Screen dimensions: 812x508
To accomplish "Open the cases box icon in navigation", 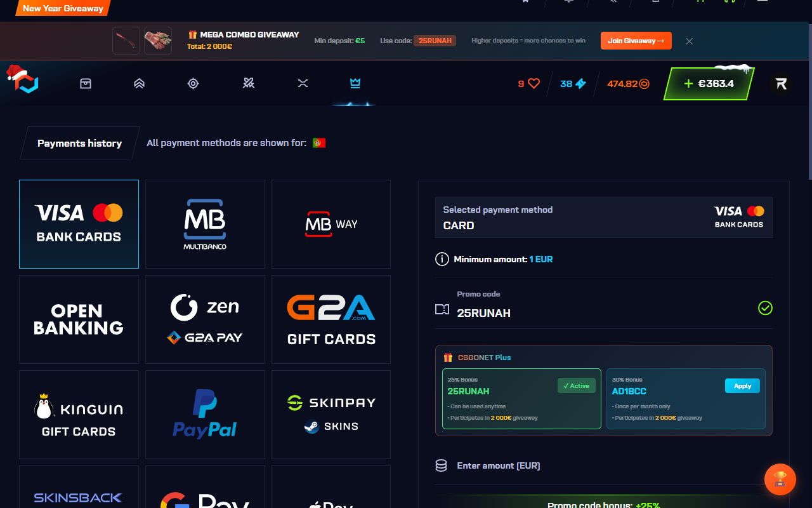I will pyautogui.click(x=86, y=83).
